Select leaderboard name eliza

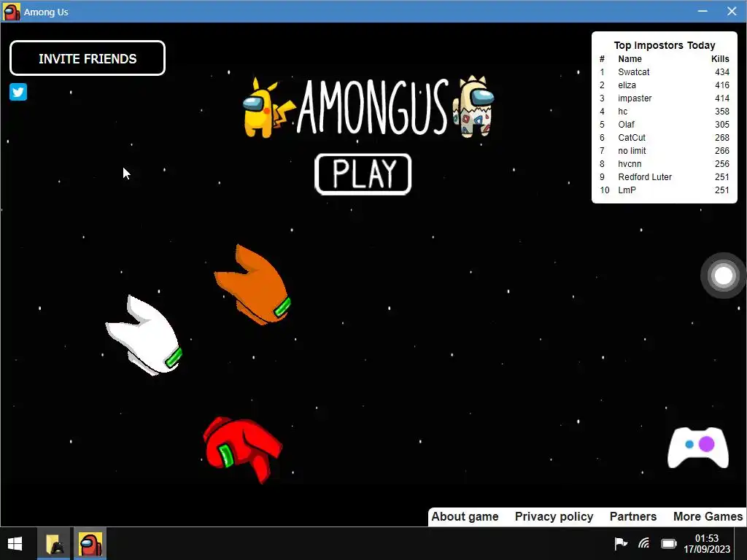627,85
